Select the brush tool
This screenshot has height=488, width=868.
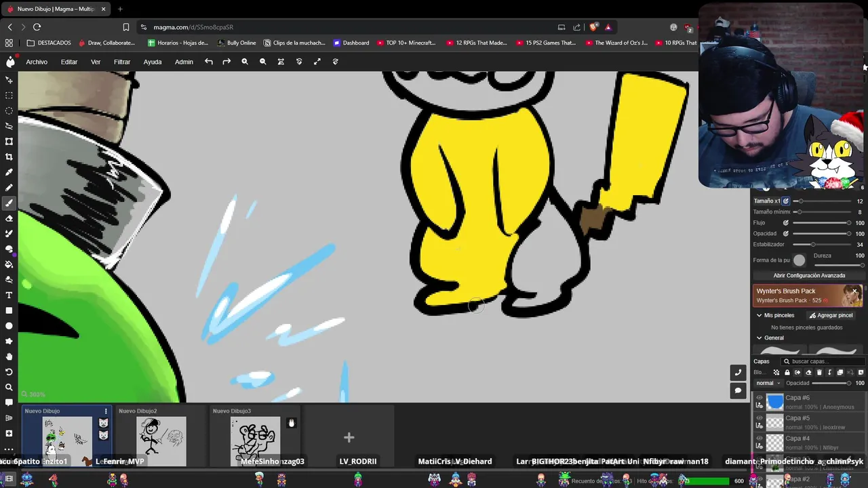(9, 203)
